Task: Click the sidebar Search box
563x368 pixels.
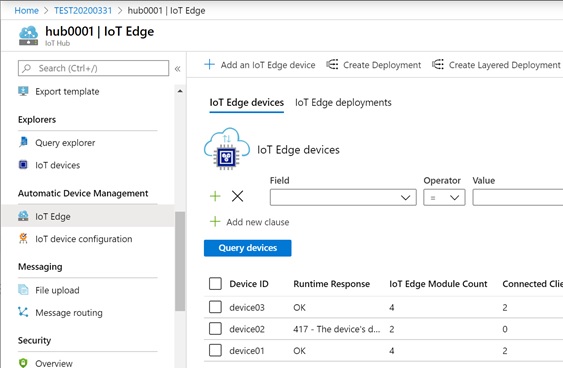Action: (x=93, y=68)
